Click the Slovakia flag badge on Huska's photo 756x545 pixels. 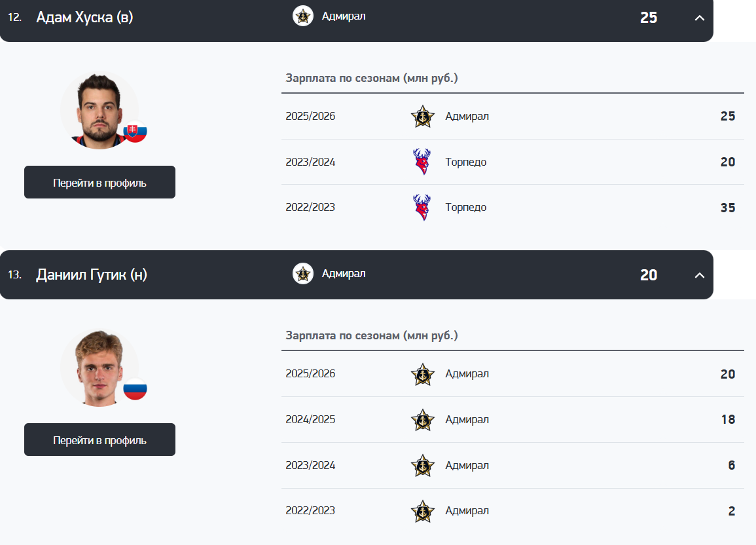click(135, 132)
